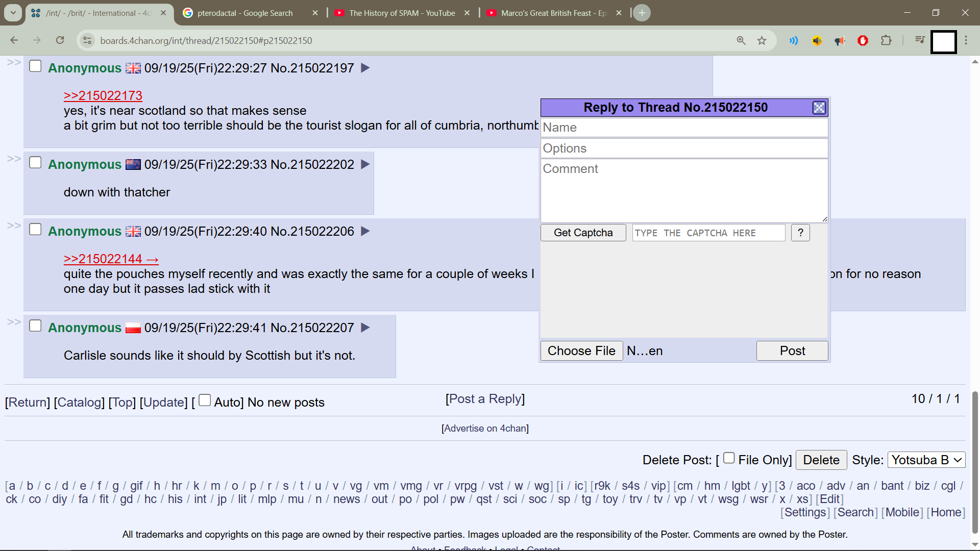Open post menu arrow for No.215022202
The image size is (980, 551).
[x=365, y=164]
